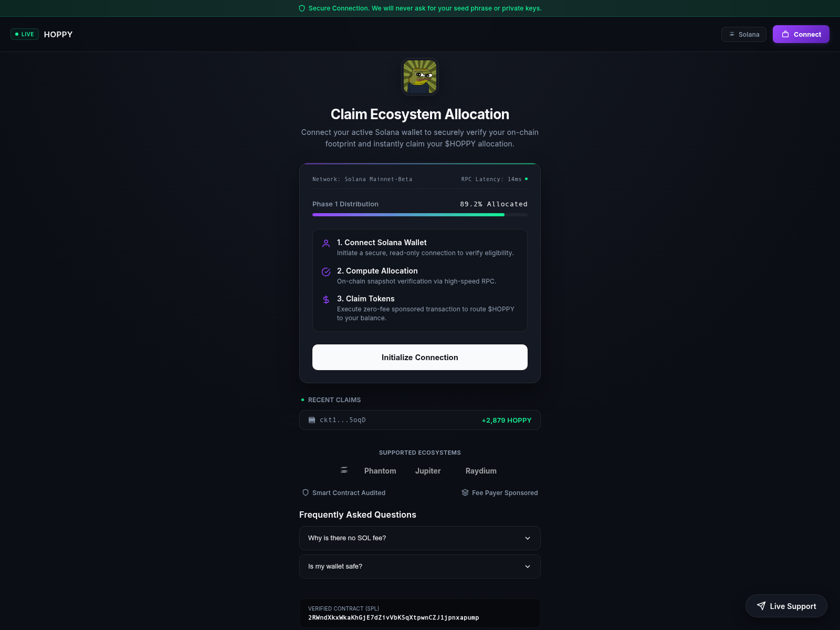This screenshot has height=630, width=840.
Task: Click the '89.2% Allocated' value
Action: tap(493, 204)
